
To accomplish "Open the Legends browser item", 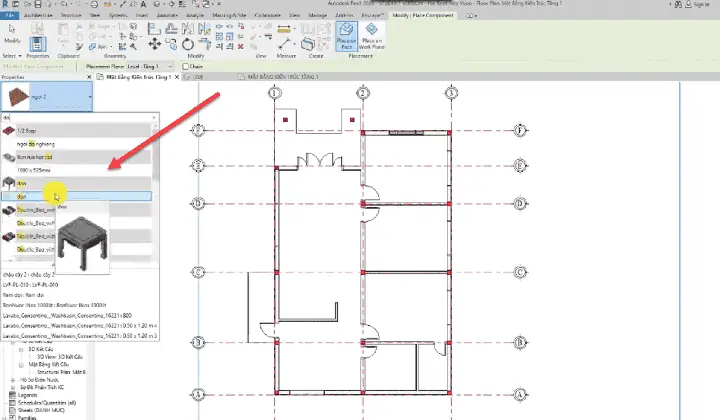I will point(28,395).
